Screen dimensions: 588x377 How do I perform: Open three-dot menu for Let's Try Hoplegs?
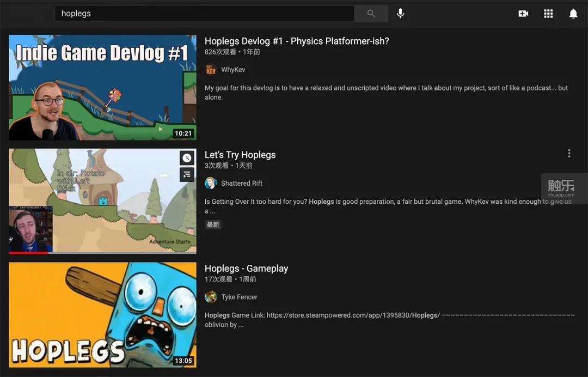tap(569, 154)
